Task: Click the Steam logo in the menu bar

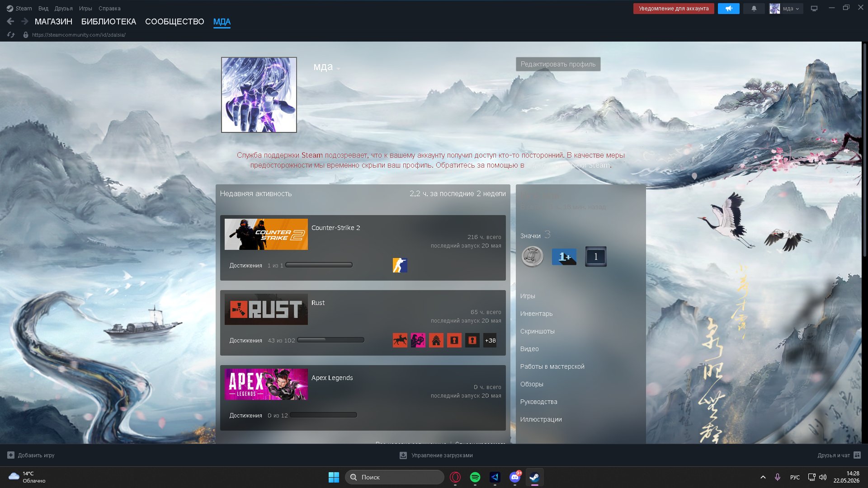Action: pos(10,9)
